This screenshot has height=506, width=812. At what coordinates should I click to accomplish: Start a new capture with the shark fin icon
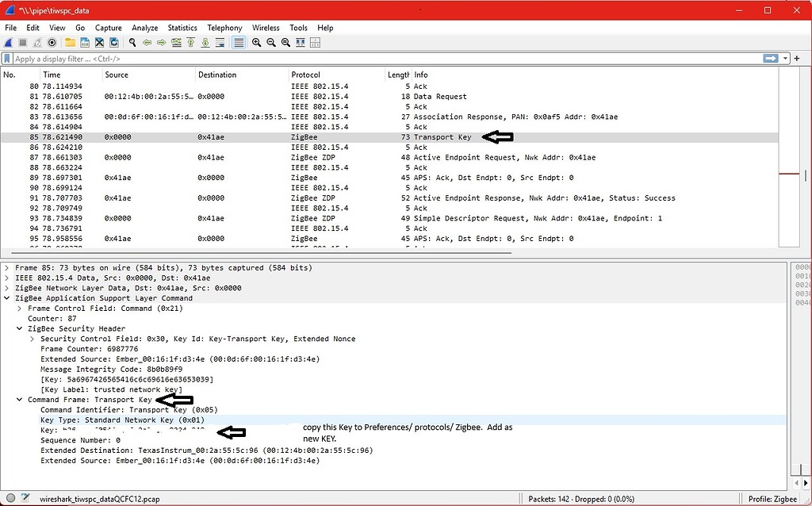coord(10,42)
